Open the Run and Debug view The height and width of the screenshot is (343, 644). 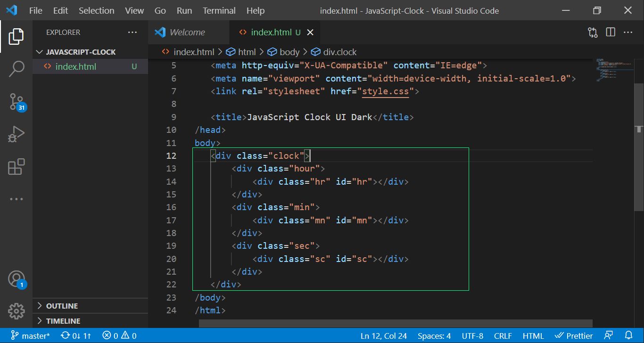pos(16,134)
